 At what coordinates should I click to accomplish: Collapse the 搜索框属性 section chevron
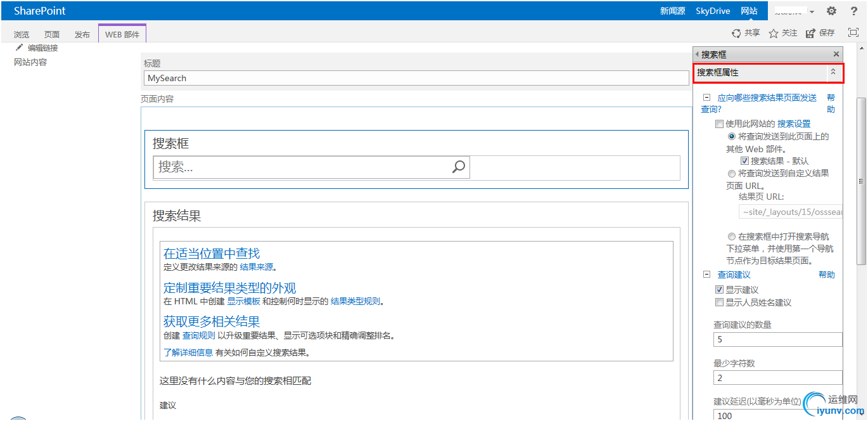pos(833,73)
